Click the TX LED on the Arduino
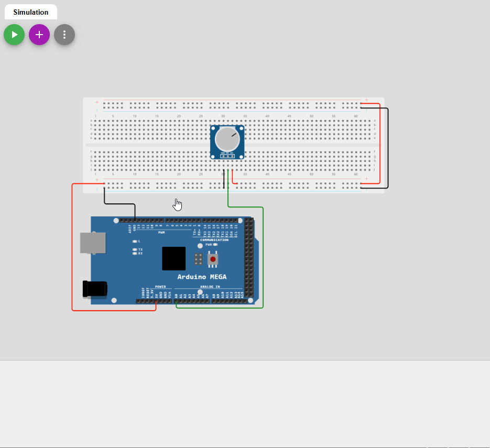This screenshot has height=448, width=490. pos(135,249)
